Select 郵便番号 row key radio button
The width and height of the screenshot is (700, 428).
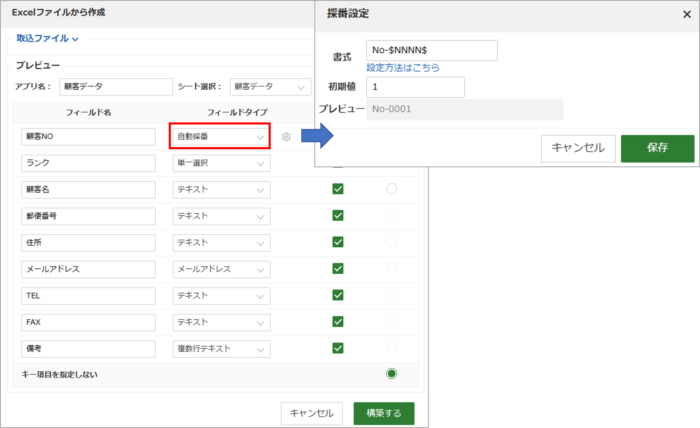[392, 216]
